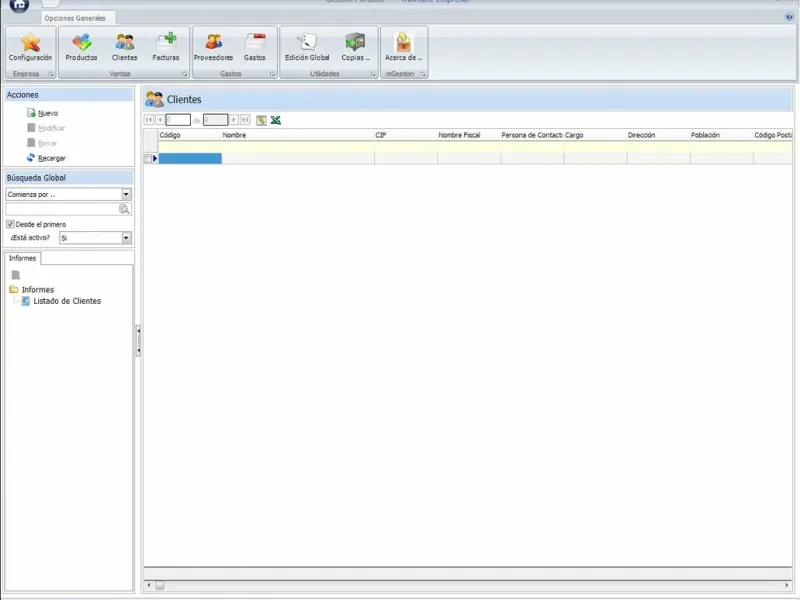
Task: Run the global search magnifier
Action: (124, 209)
